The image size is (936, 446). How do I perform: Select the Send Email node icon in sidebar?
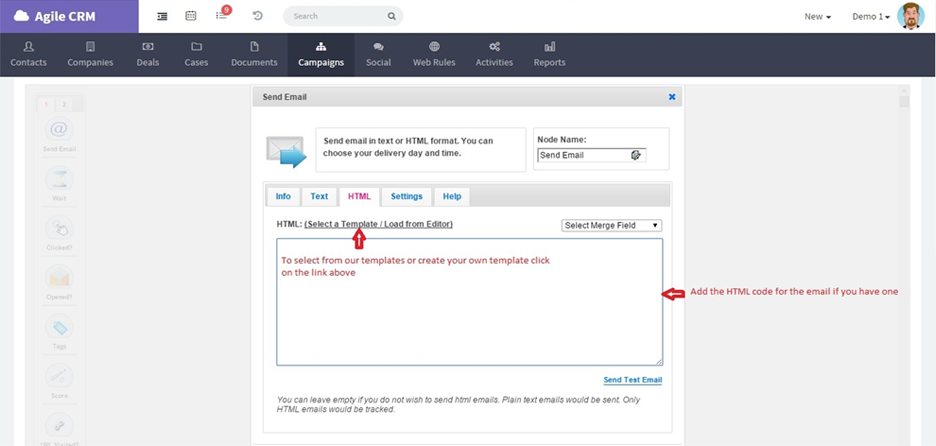(x=59, y=129)
